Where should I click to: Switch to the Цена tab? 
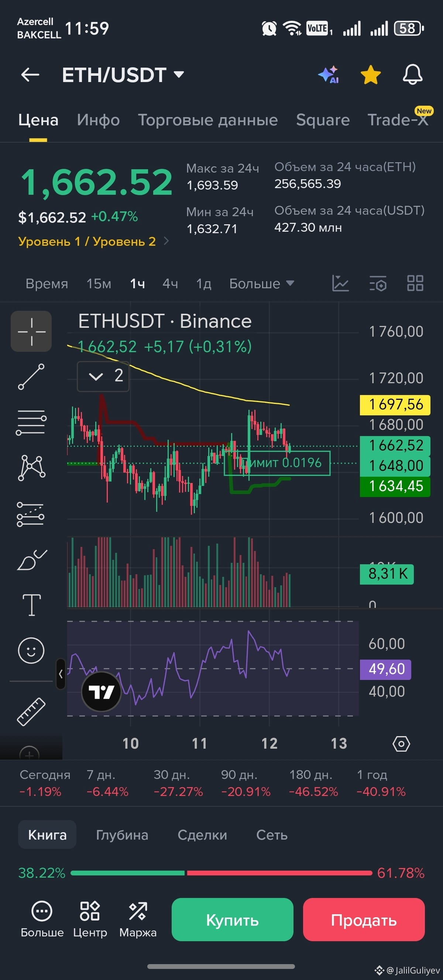38,120
